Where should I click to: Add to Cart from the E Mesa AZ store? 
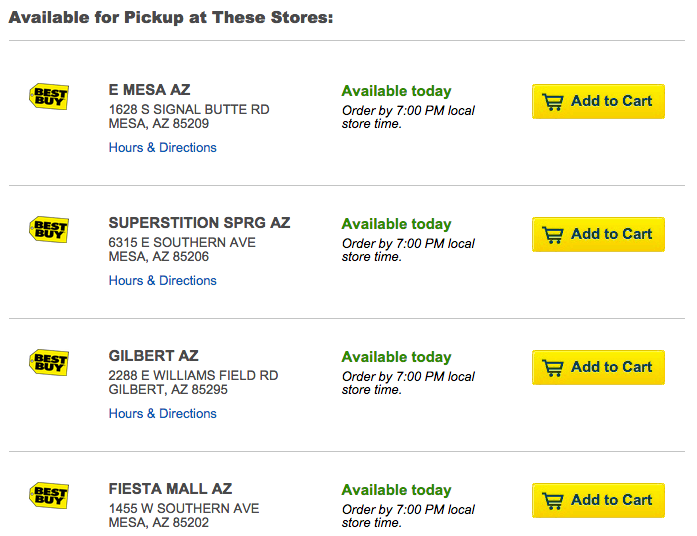[598, 101]
